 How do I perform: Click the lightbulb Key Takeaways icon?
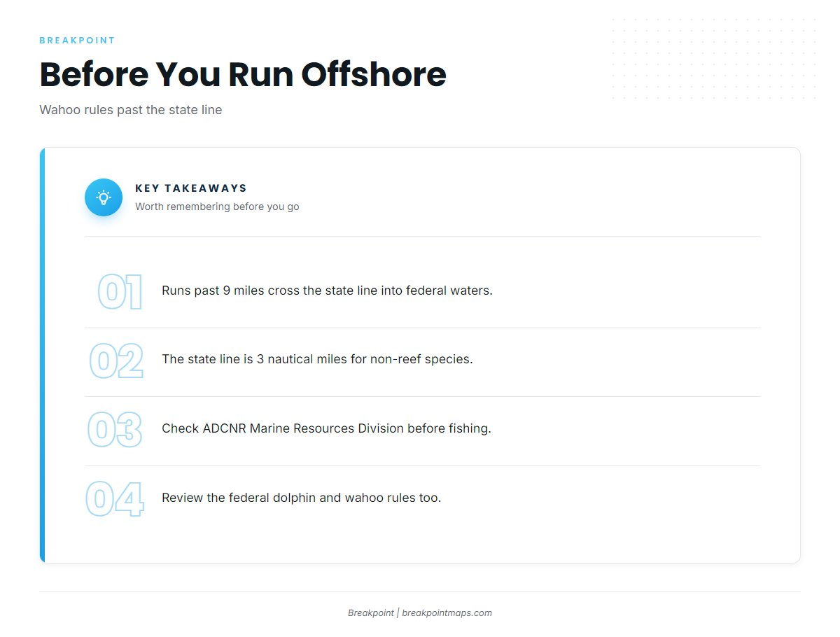[104, 197]
